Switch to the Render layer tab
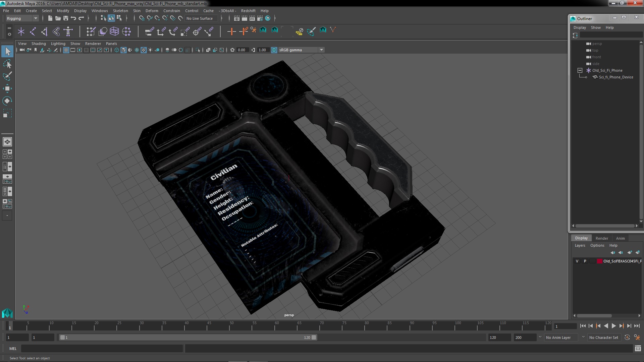Screen dimensions: 644x362 click(x=601, y=238)
